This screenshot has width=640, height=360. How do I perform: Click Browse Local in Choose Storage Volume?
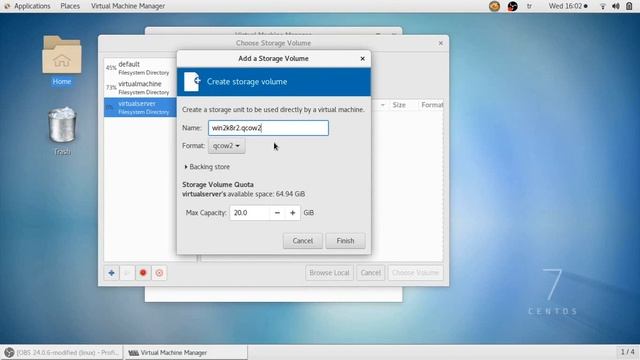coord(329,273)
